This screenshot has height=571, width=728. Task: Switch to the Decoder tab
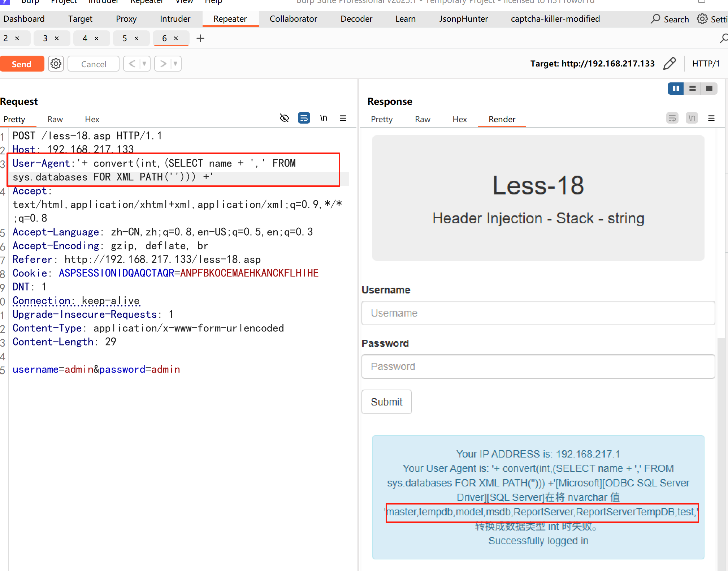[356, 18]
